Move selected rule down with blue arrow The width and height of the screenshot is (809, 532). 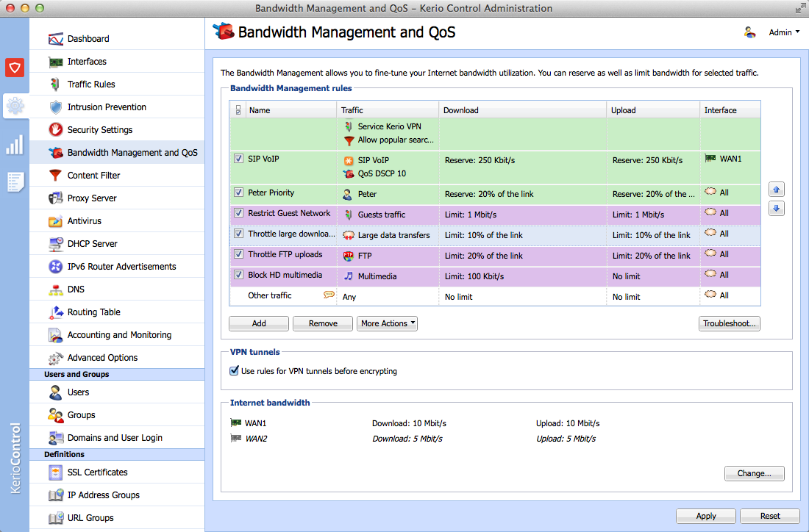click(x=777, y=208)
